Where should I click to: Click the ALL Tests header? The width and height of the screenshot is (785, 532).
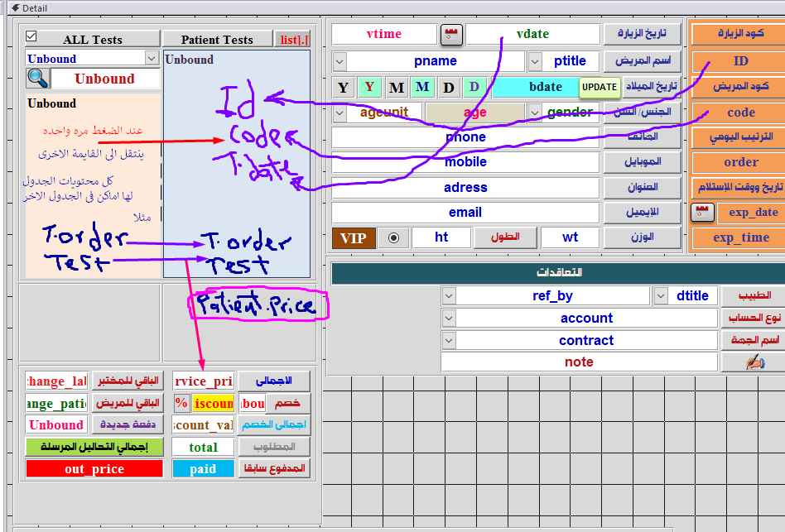point(93,39)
